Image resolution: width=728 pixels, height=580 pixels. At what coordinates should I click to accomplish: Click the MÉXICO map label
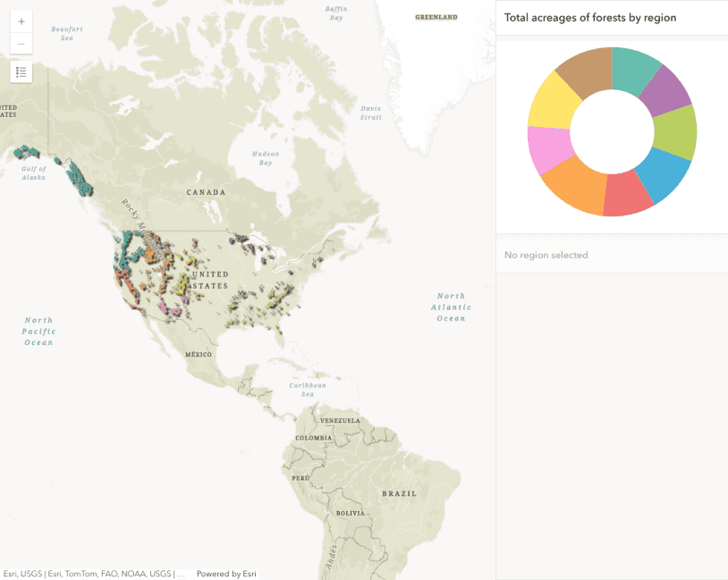tap(199, 354)
